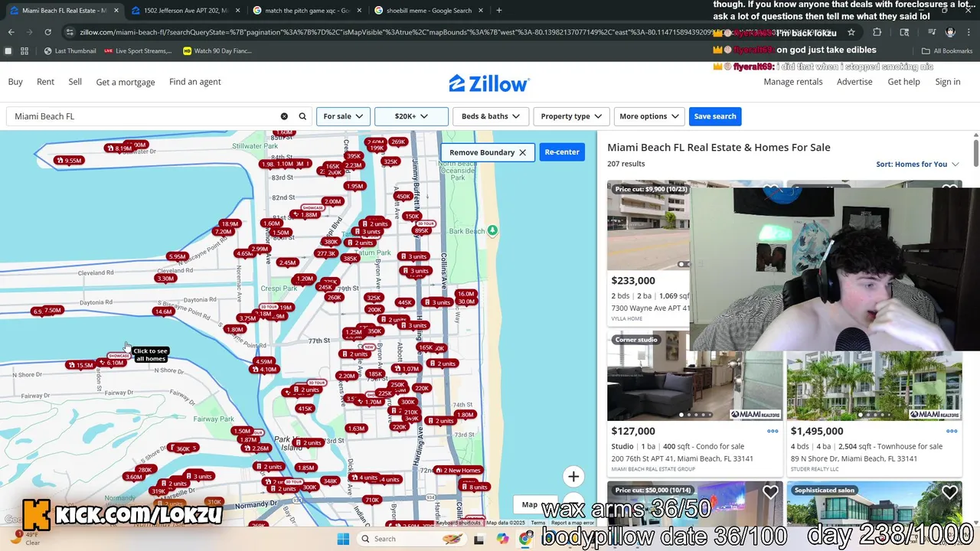This screenshot has width=980, height=551.
Task: Open Chrome from the taskbar
Action: pos(526,539)
